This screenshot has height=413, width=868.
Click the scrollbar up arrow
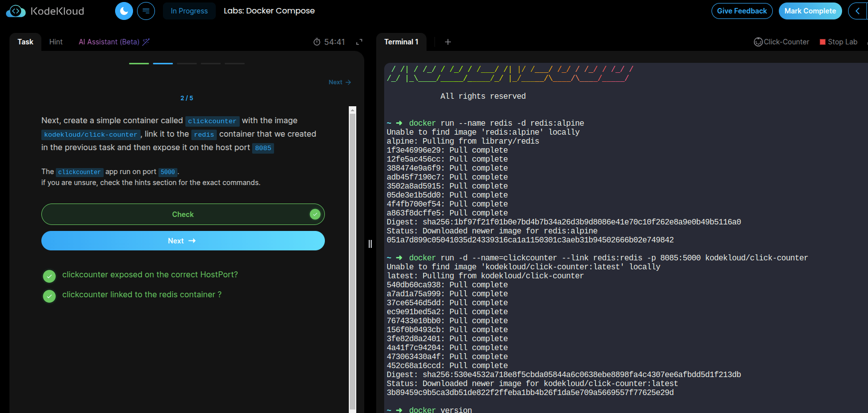click(x=353, y=110)
